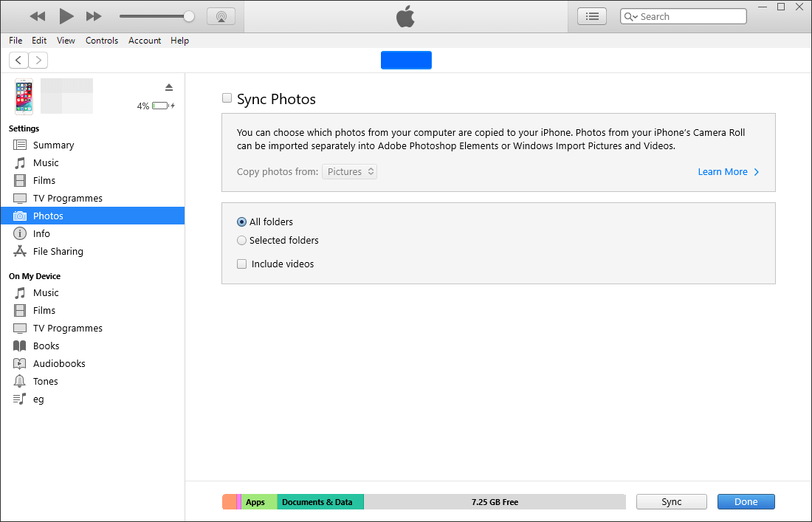The height and width of the screenshot is (522, 812).
Task: Click the Settings section header
Action: (x=24, y=128)
